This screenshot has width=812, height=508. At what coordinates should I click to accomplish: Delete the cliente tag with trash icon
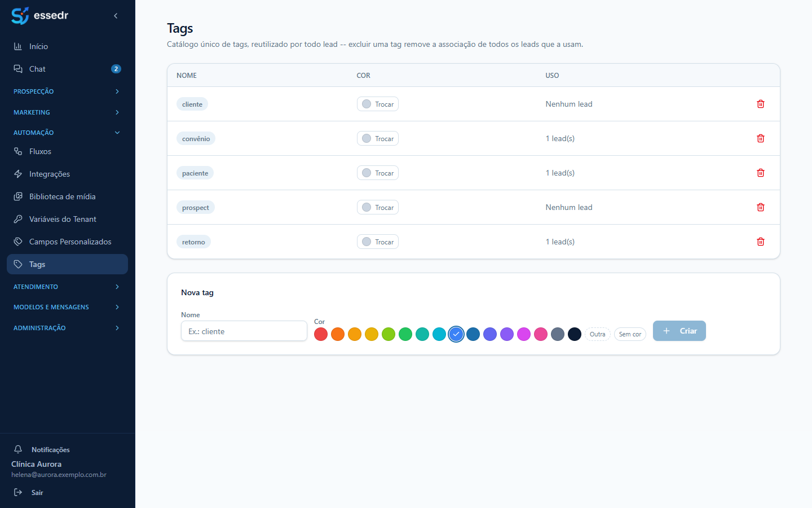click(x=760, y=104)
